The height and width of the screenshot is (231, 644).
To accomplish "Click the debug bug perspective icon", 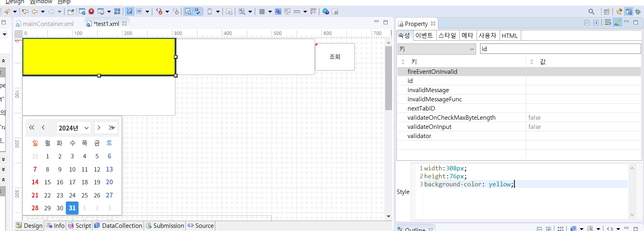I will coord(638,12).
